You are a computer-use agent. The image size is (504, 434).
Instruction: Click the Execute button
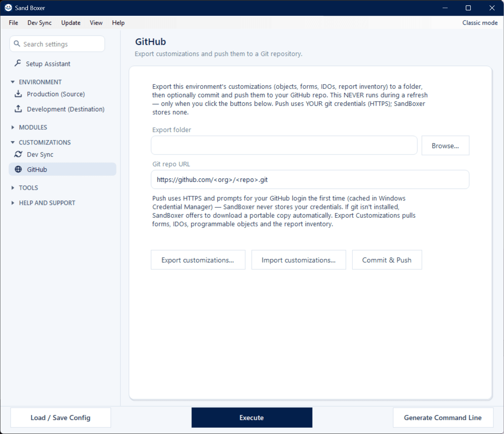pos(252,418)
